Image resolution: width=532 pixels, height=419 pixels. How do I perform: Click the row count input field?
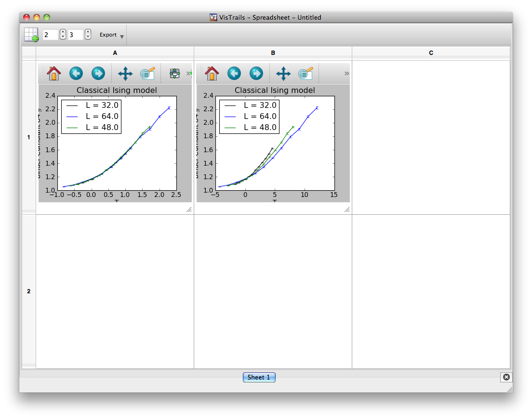tap(51, 35)
